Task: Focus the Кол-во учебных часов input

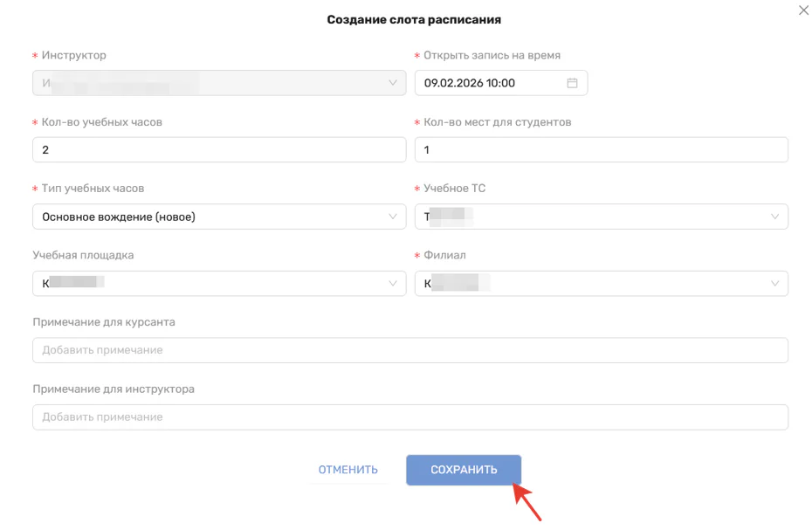Action: (x=218, y=150)
